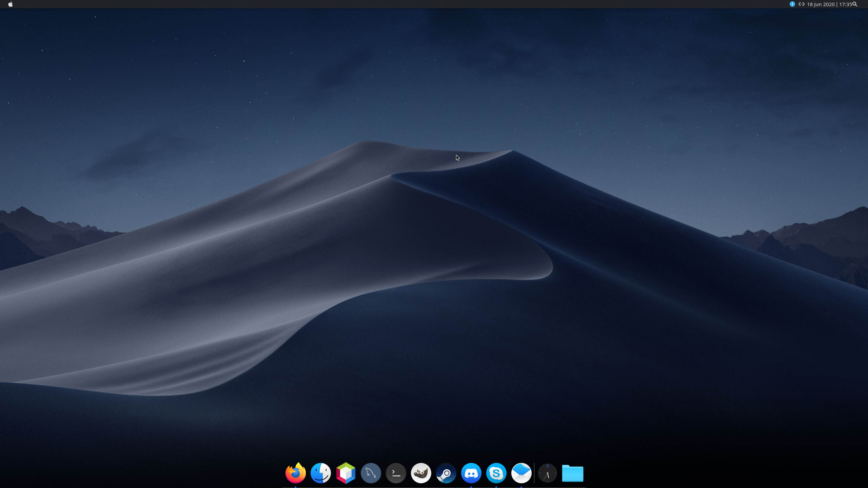868x488 pixels.
Task: Click the dock separator line
Action: tap(534, 473)
